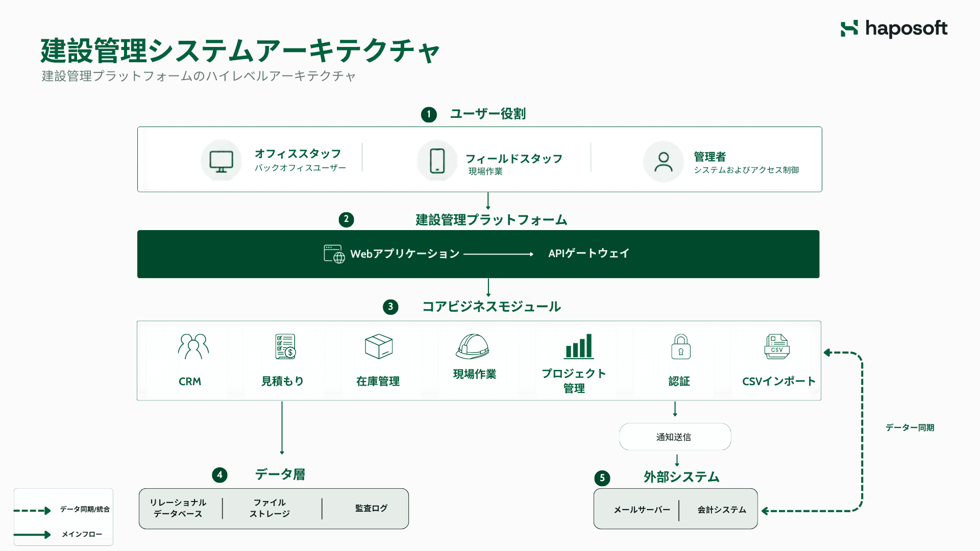Click the 見積もり checklist dollar icon
The width and height of the screenshot is (980, 551).
(x=286, y=346)
